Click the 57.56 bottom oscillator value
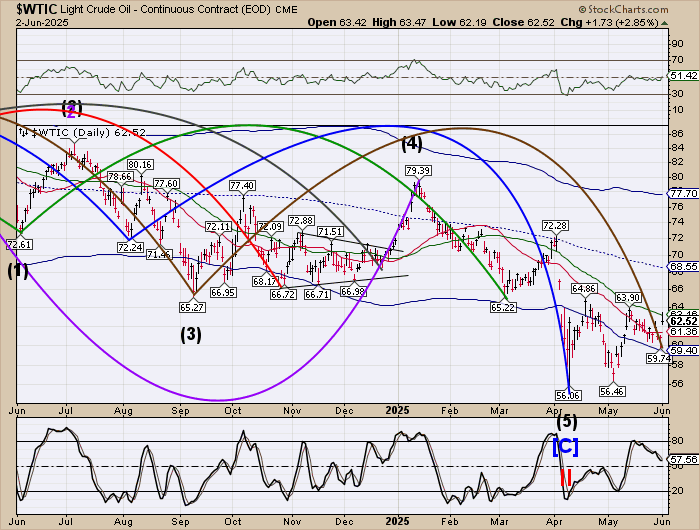 (x=683, y=459)
